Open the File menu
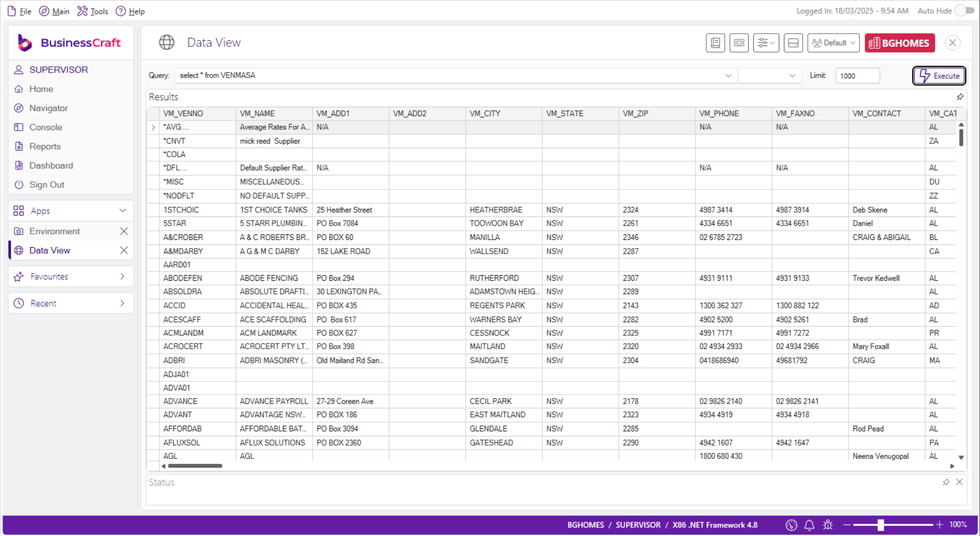The height and width of the screenshot is (536, 980). (x=19, y=11)
